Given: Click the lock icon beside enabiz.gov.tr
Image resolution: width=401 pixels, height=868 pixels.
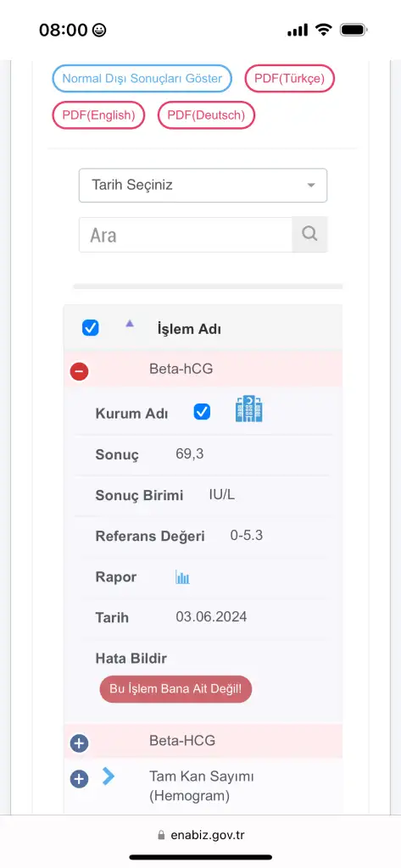Looking at the screenshot, I should coord(161,835).
